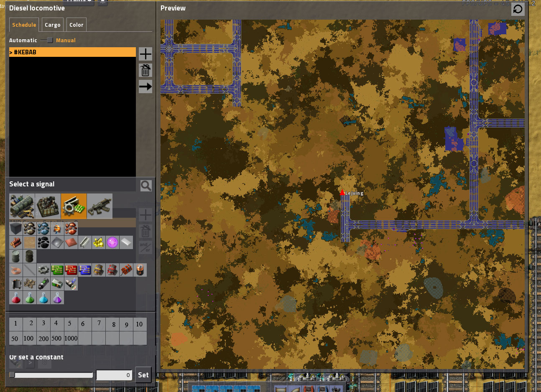Choose the purple science pack flask

(x=57, y=298)
